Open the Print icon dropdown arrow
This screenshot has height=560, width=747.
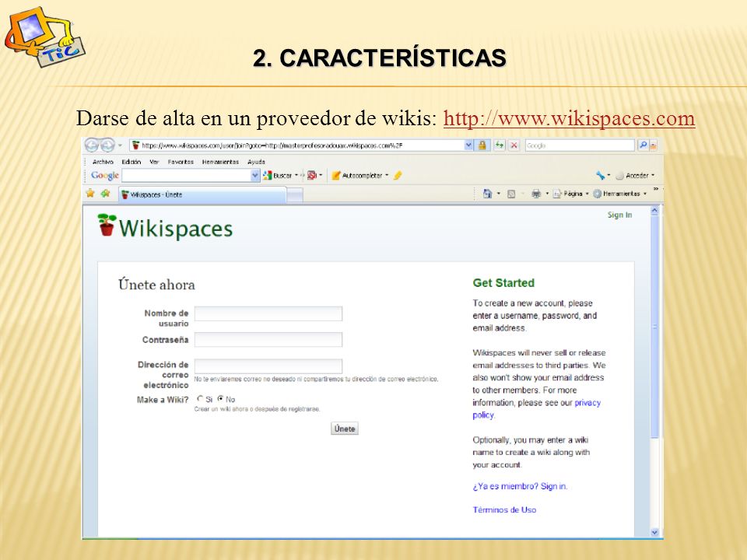click(x=547, y=194)
